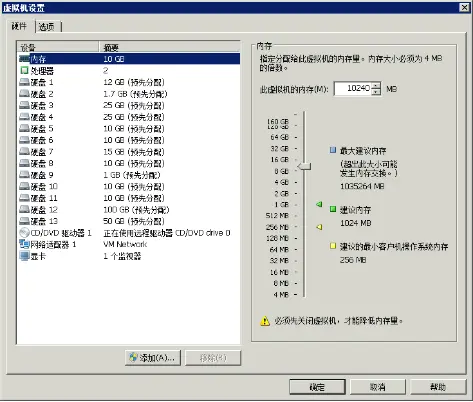This screenshot has height=402, width=473.
Task: Click the 添加(A)... button
Action: click(153, 358)
